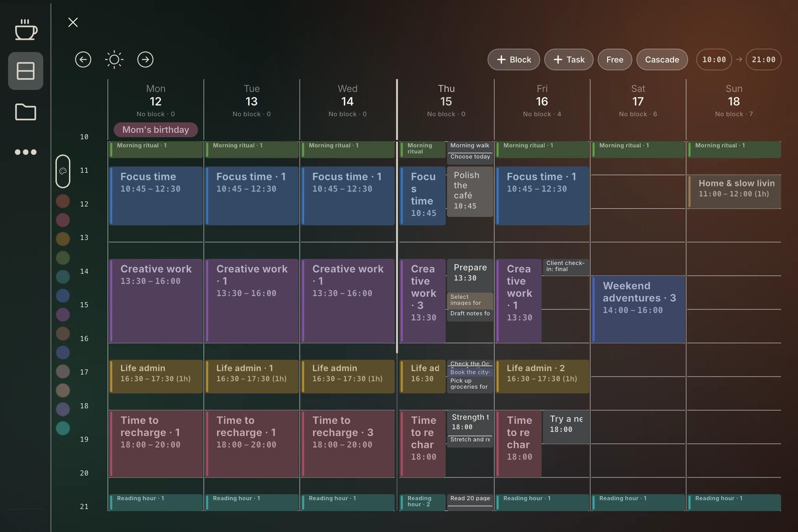Image resolution: width=798 pixels, height=532 pixels.
Task: Pick the maroon color swatch
Action: click(63, 220)
